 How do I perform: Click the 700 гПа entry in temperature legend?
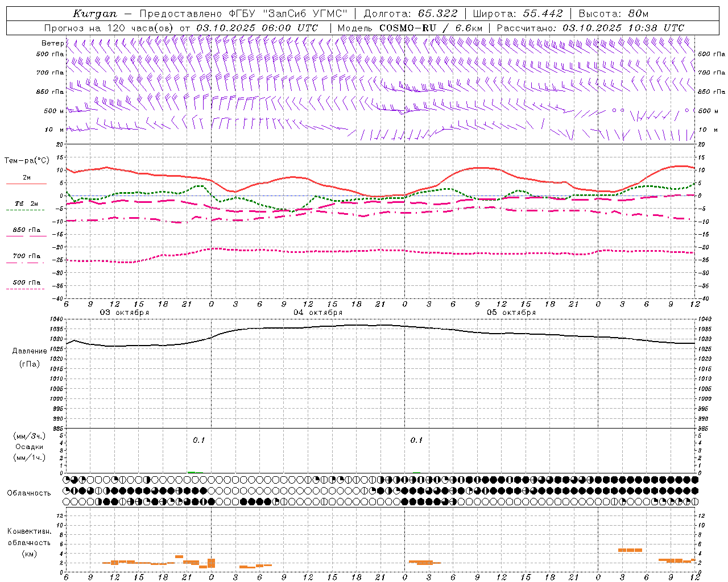pos(27,256)
